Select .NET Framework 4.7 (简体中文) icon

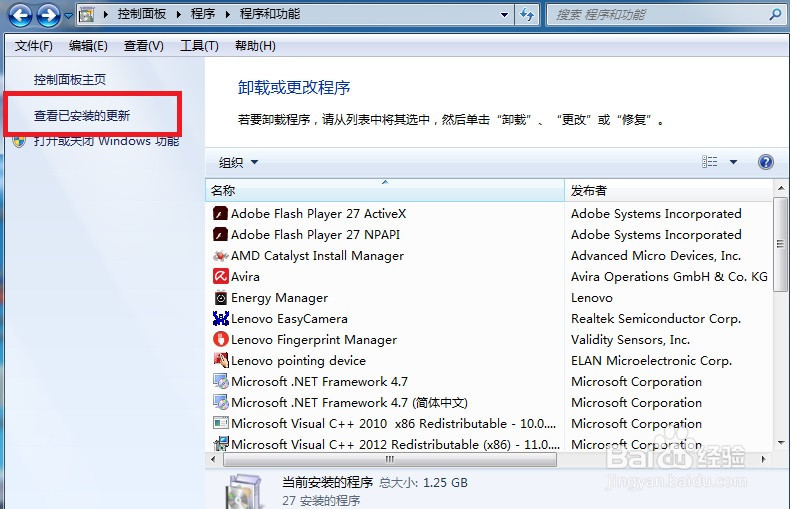tap(220, 403)
